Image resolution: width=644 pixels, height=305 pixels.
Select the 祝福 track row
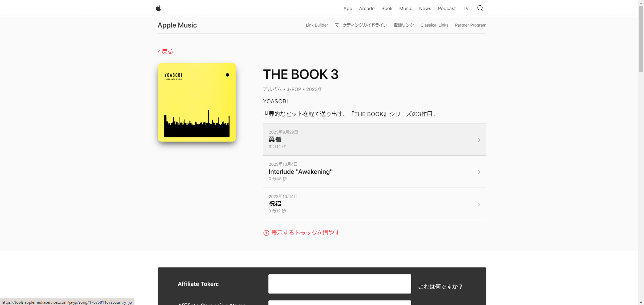374,204
